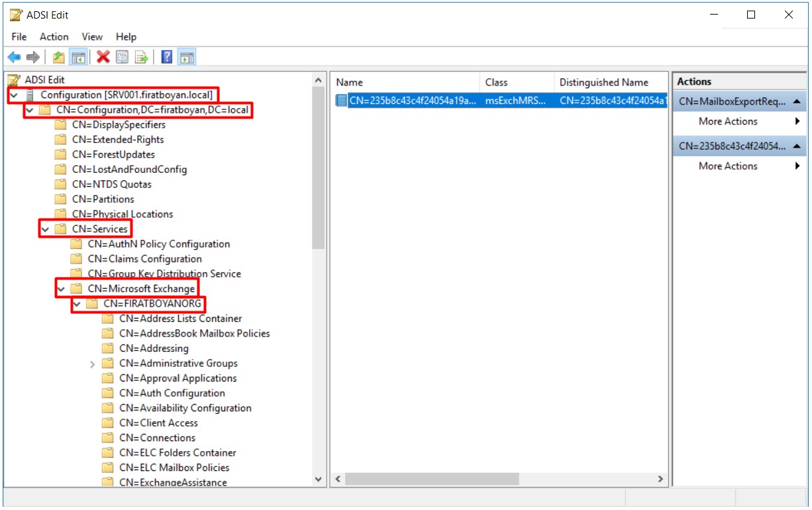Viewport: 812px width, 510px height.
Task: Collapse the CN=FIRATBOYANORG tree node
Action: [77, 304]
